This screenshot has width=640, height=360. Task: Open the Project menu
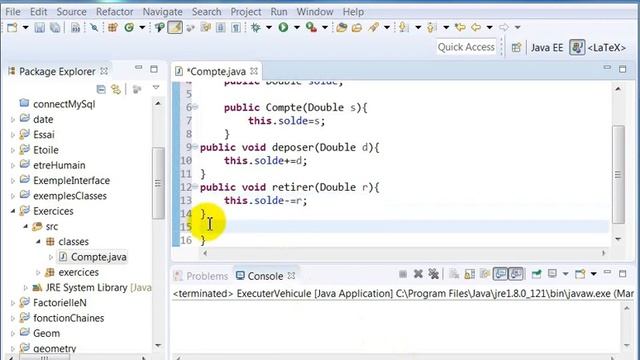[x=246, y=11]
